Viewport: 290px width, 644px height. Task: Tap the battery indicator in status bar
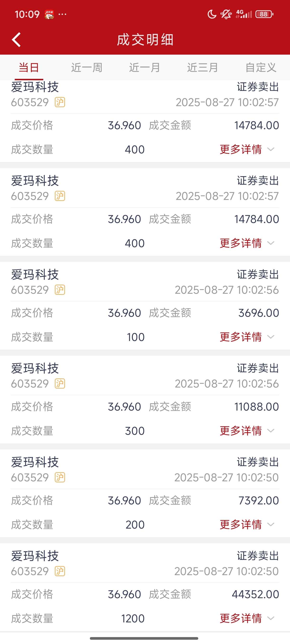click(x=264, y=14)
